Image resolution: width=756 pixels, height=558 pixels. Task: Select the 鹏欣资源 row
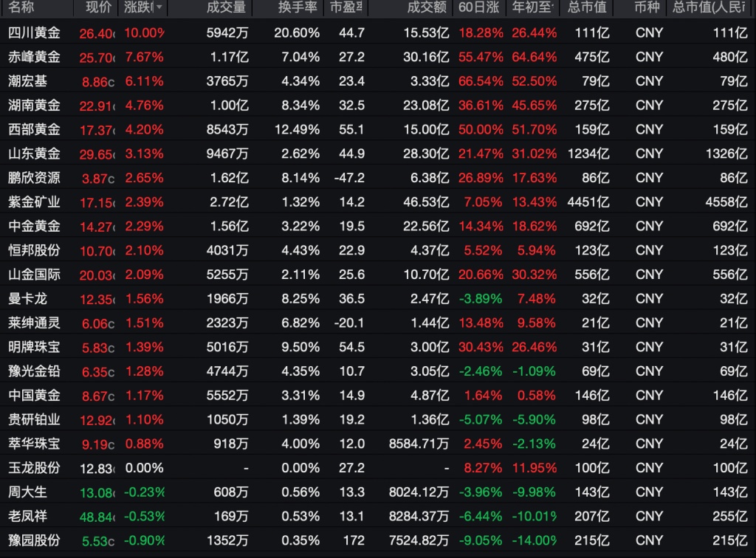click(x=378, y=178)
